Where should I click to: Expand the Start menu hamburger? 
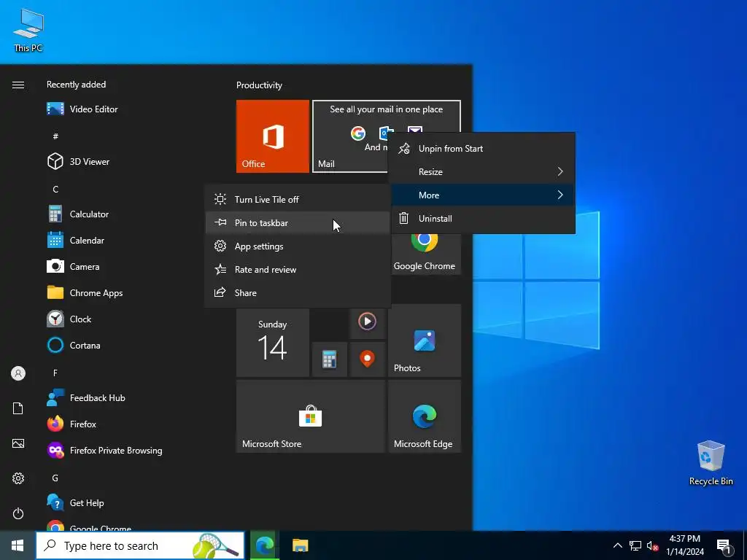pos(18,85)
